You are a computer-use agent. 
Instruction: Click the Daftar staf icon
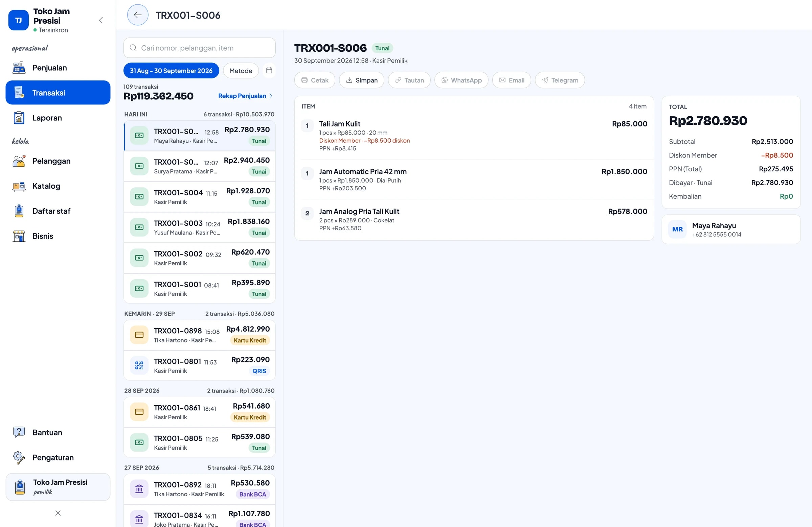(19, 211)
